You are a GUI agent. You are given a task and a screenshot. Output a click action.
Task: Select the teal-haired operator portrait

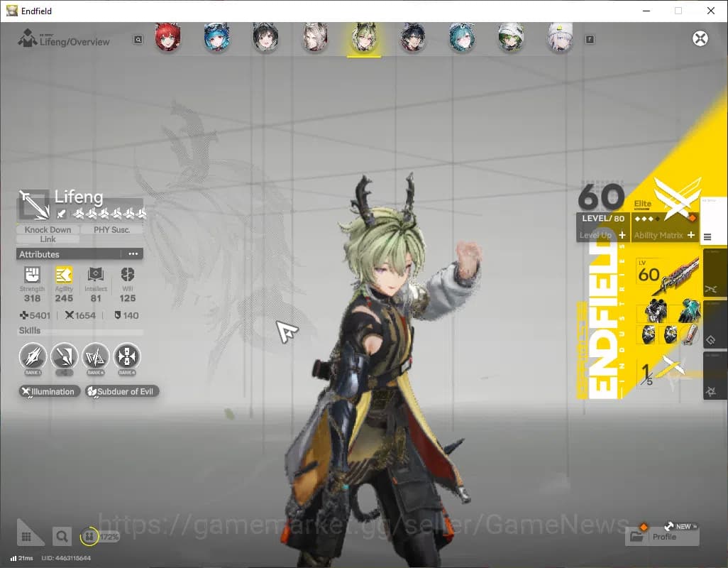(x=462, y=37)
